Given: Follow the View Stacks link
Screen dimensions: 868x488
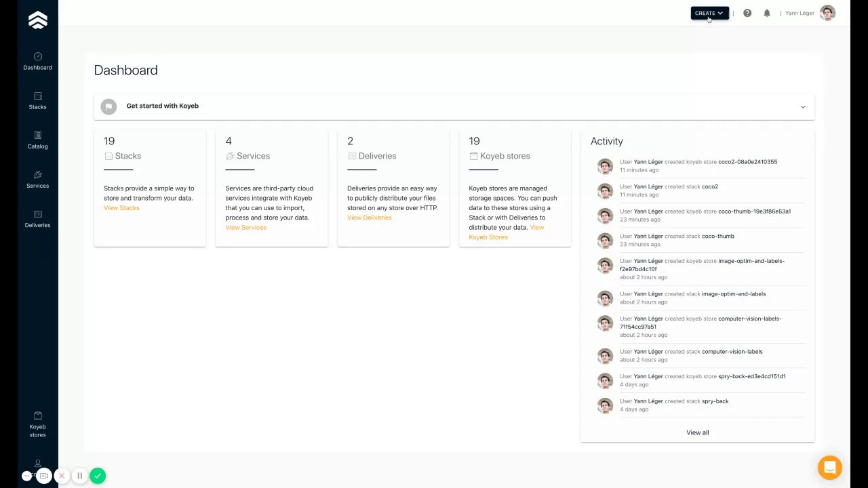Looking at the screenshot, I should 121,208.
